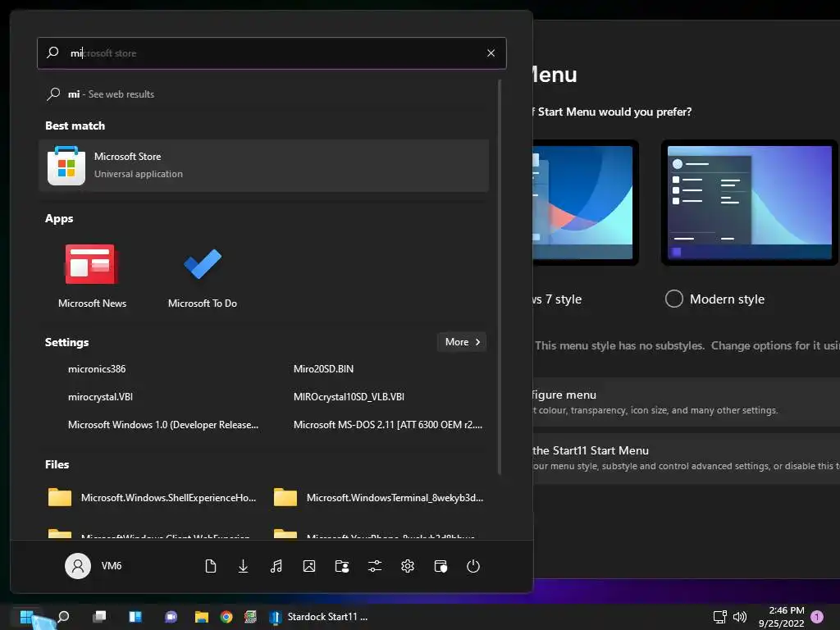
Task: Click the Modern style preview thumbnail
Action: click(750, 203)
